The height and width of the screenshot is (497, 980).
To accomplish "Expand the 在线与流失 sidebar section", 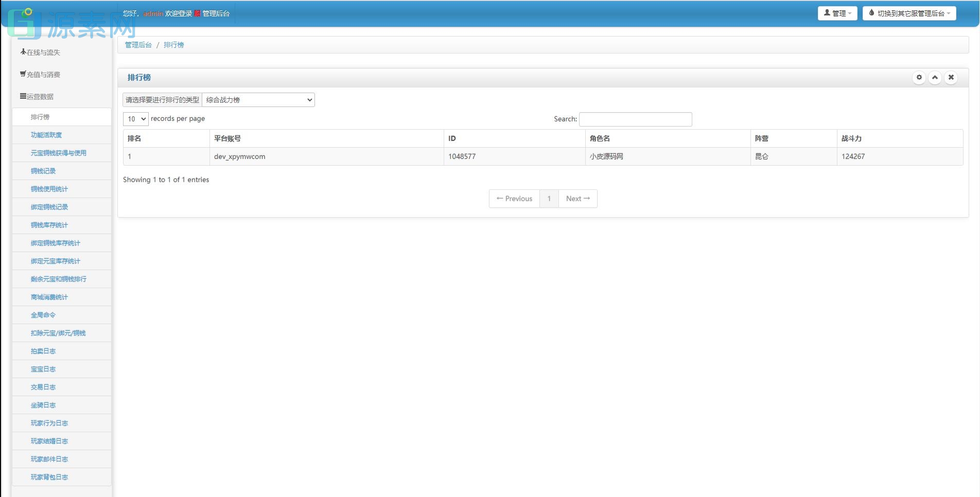I will 41,52.
